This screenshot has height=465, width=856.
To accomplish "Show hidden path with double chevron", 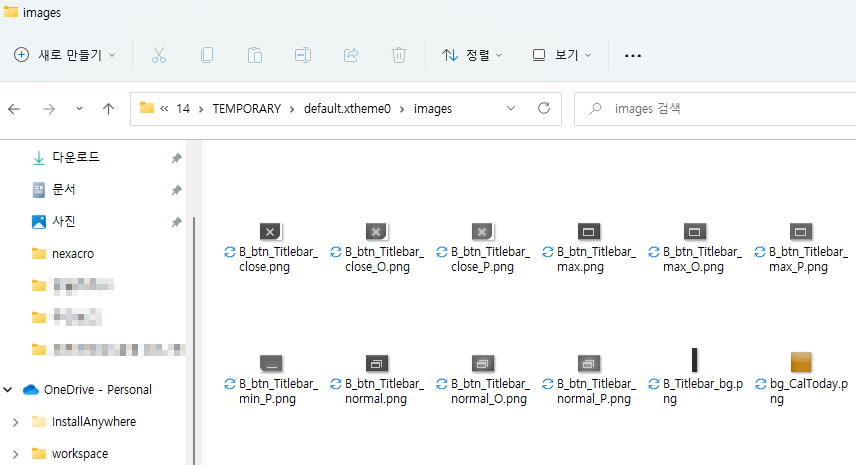I will (x=164, y=109).
